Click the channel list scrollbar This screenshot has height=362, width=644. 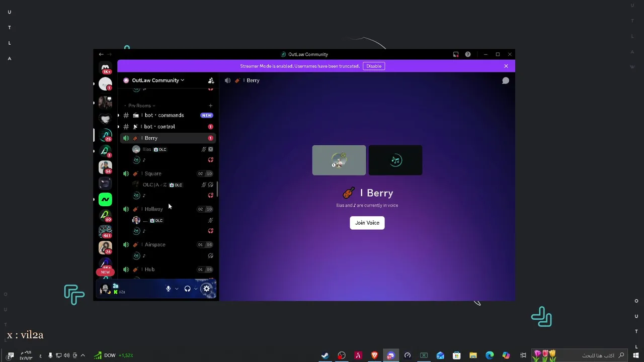(217, 189)
